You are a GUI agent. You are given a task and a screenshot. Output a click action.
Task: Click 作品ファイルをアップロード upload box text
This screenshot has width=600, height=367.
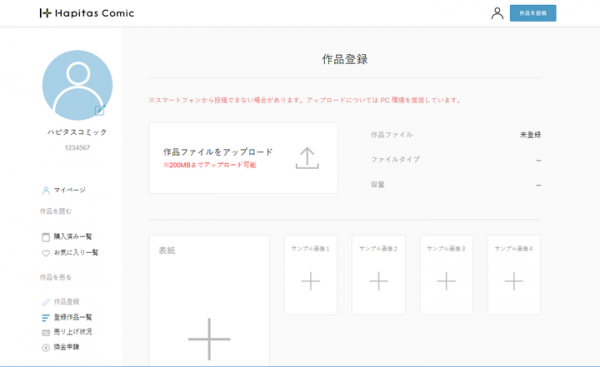coord(218,152)
